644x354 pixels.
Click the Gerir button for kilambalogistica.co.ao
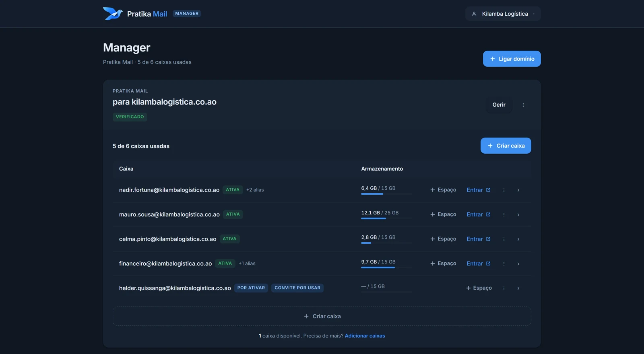(x=499, y=105)
